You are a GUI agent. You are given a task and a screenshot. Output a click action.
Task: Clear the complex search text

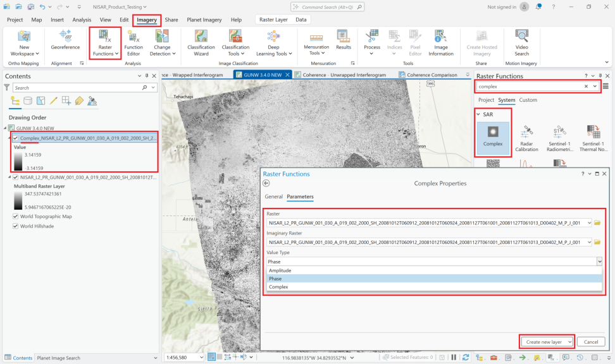tap(586, 86)
